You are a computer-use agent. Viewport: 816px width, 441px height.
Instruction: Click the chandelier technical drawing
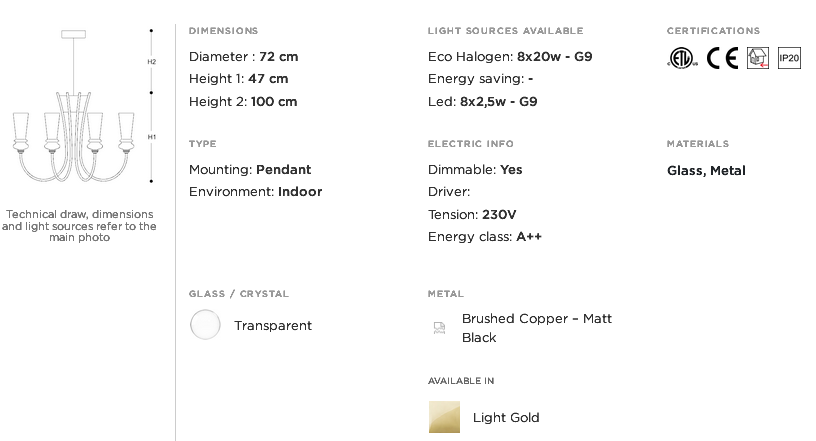click(x=73, y=106)
